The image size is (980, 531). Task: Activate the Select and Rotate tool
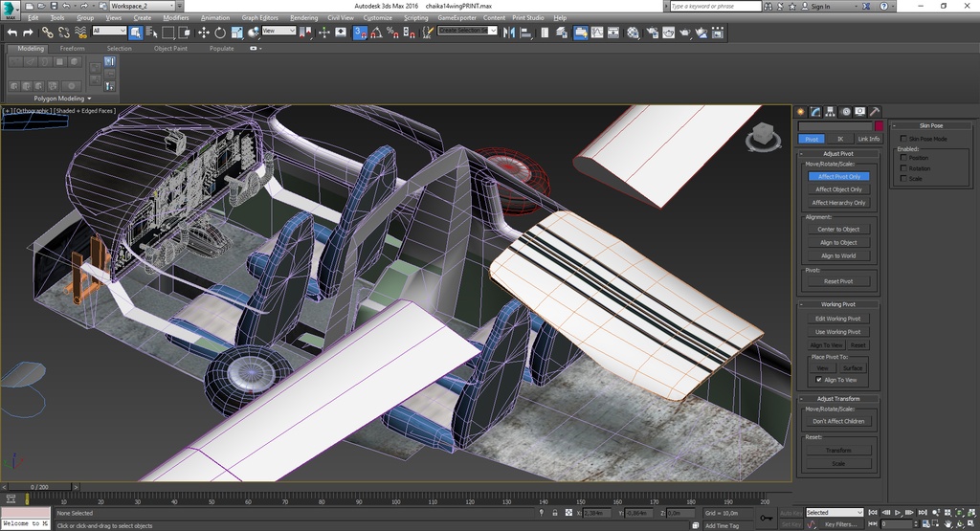pos(220,33)
